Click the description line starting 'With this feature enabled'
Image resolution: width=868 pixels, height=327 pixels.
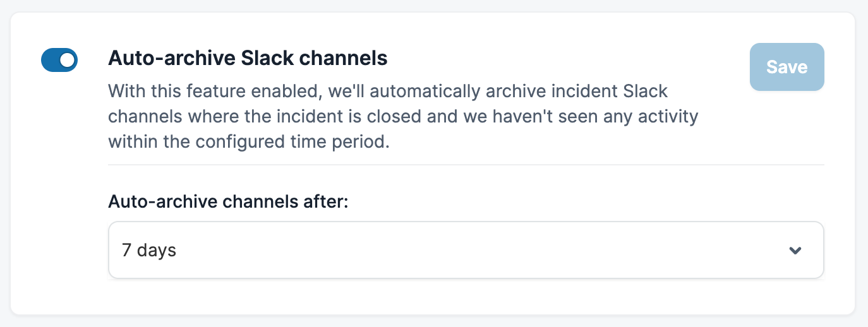388,91
